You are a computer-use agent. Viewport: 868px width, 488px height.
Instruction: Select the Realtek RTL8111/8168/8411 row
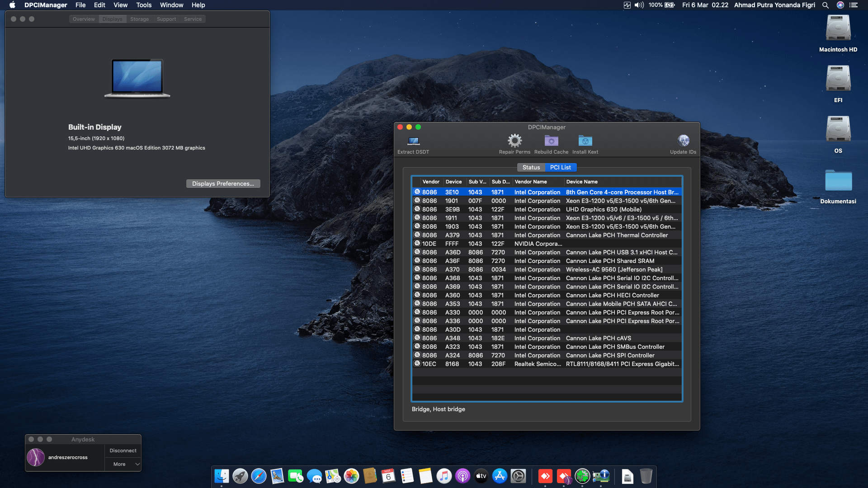click(547, 364)
